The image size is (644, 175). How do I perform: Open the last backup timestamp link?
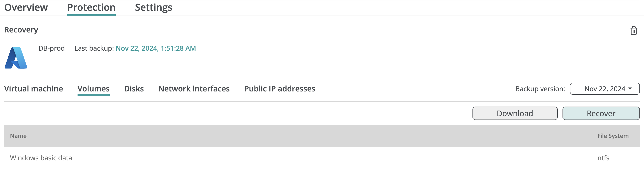click(156, 48)
